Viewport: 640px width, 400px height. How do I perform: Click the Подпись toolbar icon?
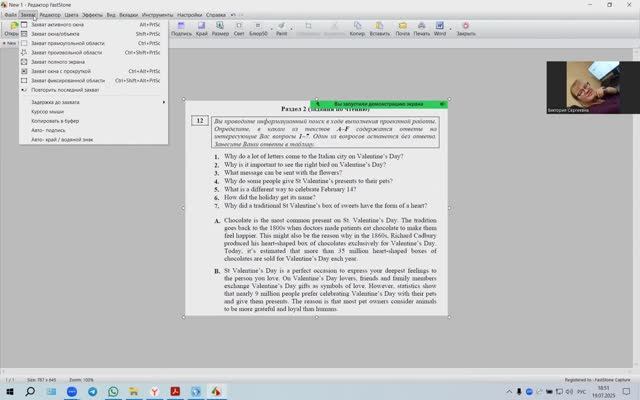click(x=181, y=26)
